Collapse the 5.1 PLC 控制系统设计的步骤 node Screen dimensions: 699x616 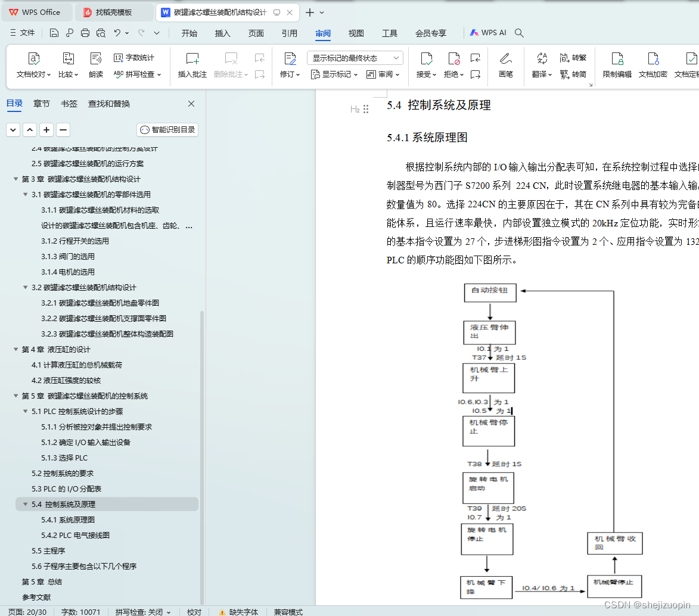(x=26, y=412)
